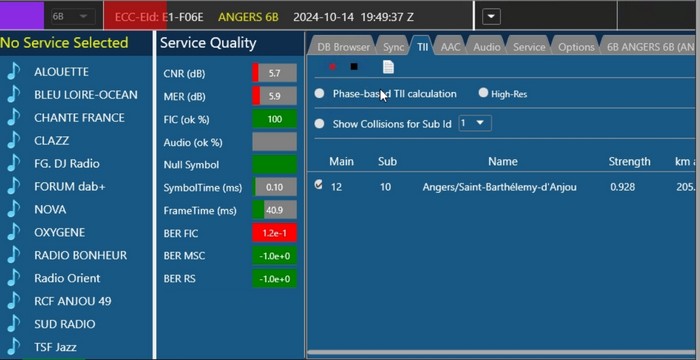
Task: Open the Options tab
Action: [576, 47]
